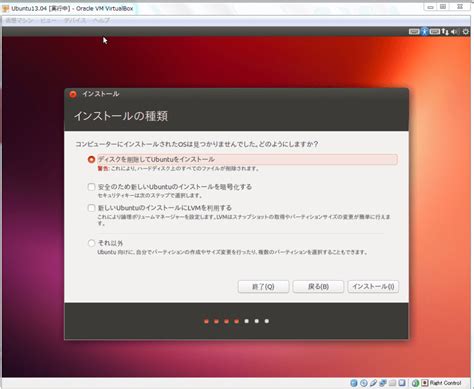Click VirtualBox USB device status icon
Screen dimensions: 474x389
click(373, 383)
